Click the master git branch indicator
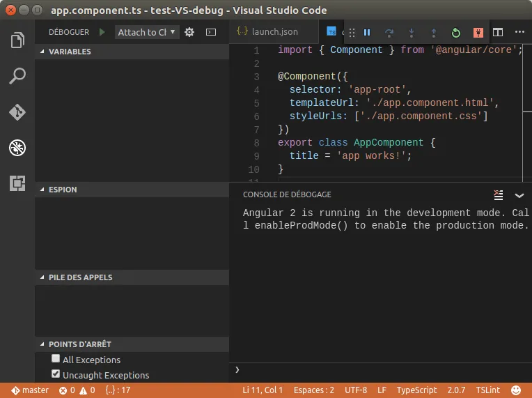 (30, 390)
